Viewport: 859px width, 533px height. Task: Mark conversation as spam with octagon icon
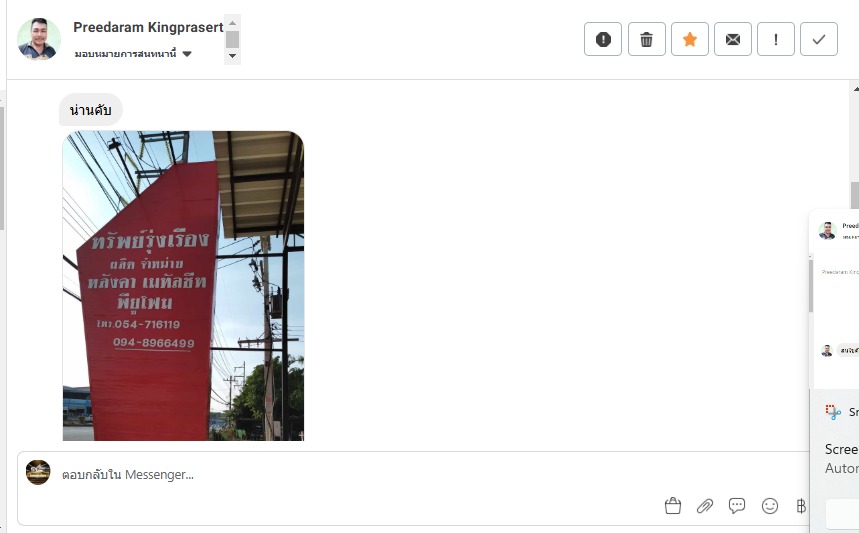click(603, 39)
